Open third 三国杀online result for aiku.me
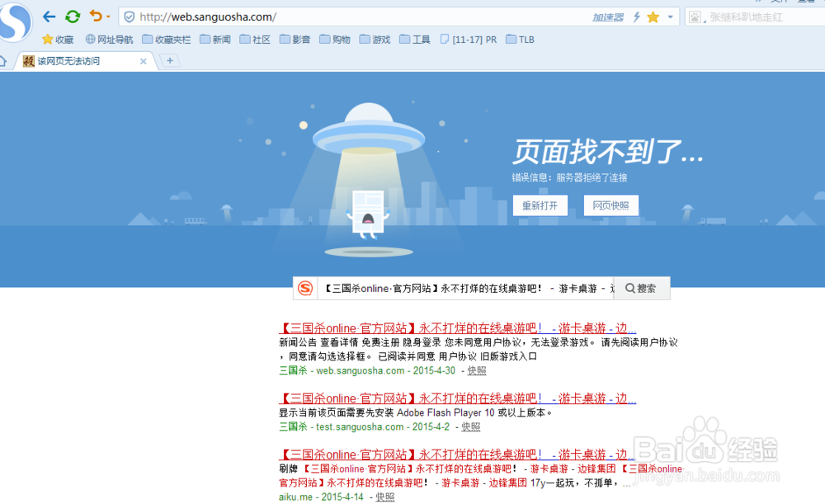 [x=457, y=455]
